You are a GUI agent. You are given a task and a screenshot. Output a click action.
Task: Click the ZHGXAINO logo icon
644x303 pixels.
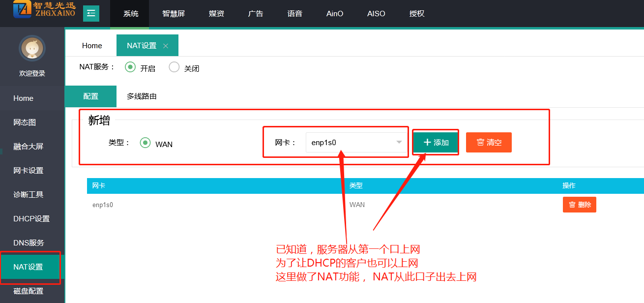click(x=22, y=9)
